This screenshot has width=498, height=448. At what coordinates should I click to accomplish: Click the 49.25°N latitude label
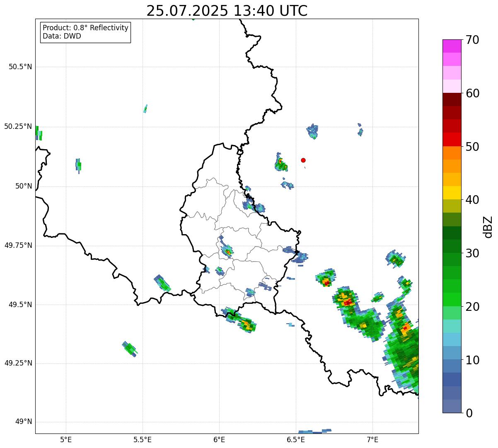(x=18, y=363)
